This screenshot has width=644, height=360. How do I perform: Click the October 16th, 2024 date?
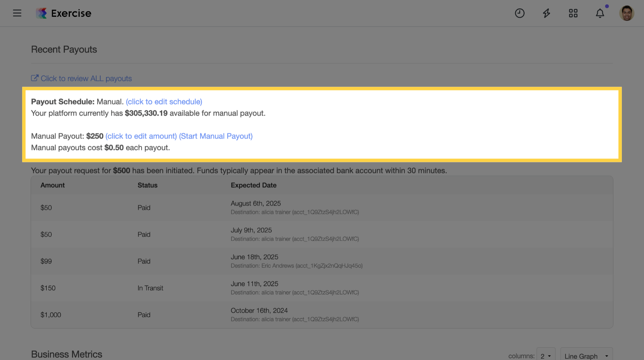pyautogui.click(x=259, y=311)
